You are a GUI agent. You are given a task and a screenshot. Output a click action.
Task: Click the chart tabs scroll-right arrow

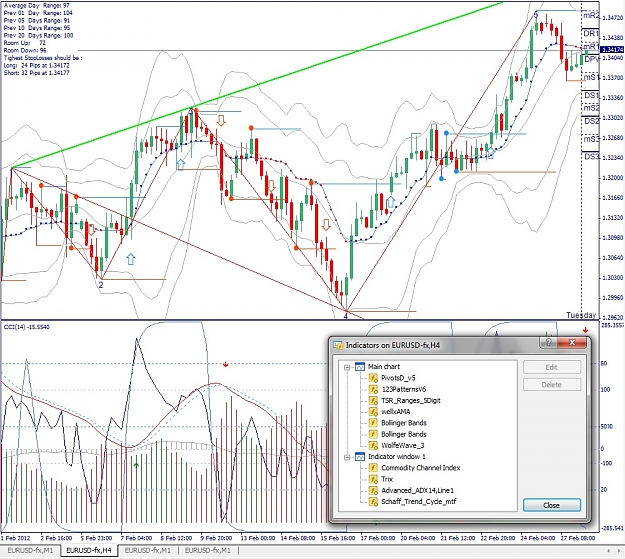pyautogui.click(x=619, y=551)
